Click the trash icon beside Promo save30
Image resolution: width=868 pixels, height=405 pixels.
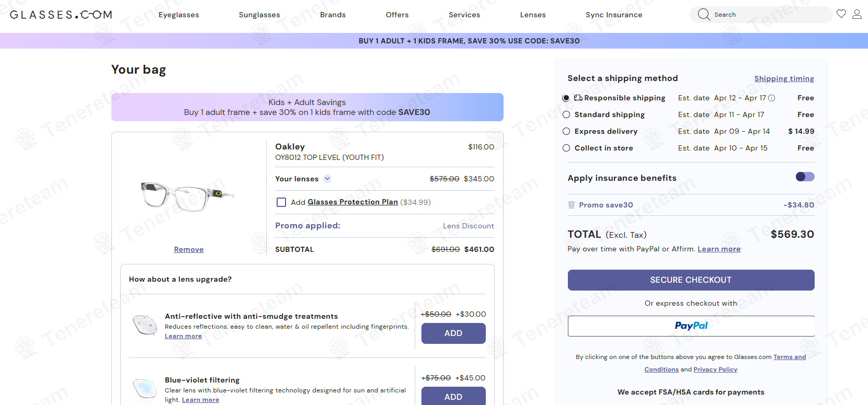[572, 205]
